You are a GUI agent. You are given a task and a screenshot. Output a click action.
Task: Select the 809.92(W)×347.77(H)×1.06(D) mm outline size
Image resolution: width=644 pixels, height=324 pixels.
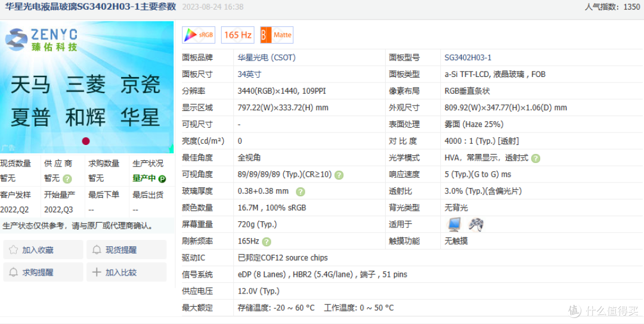pyautogui.click(x=506, y=108)
